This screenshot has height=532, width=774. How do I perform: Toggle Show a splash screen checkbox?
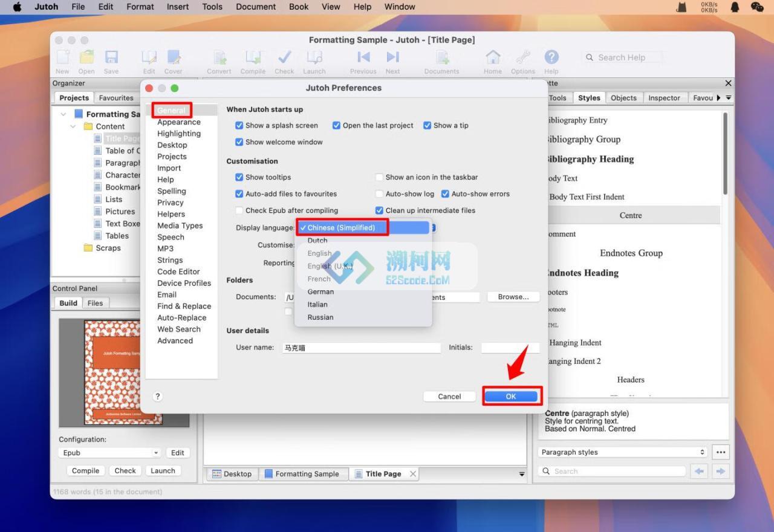click(239, 126)
